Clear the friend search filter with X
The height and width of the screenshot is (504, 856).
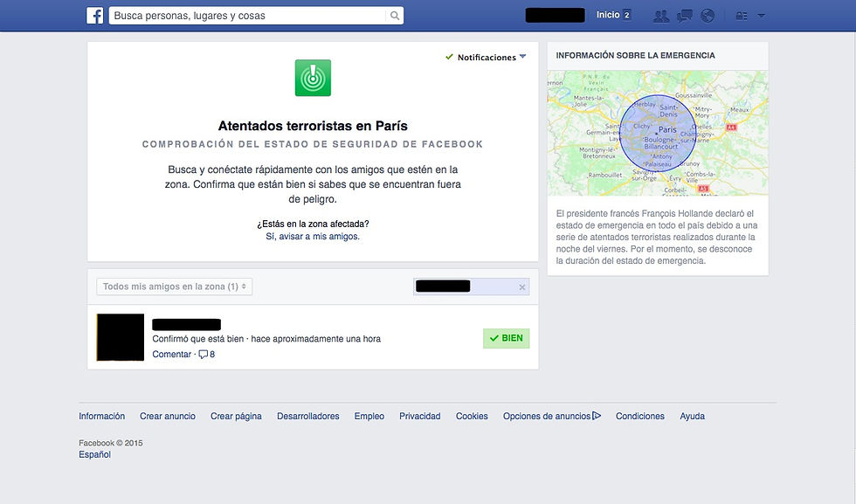522,287
